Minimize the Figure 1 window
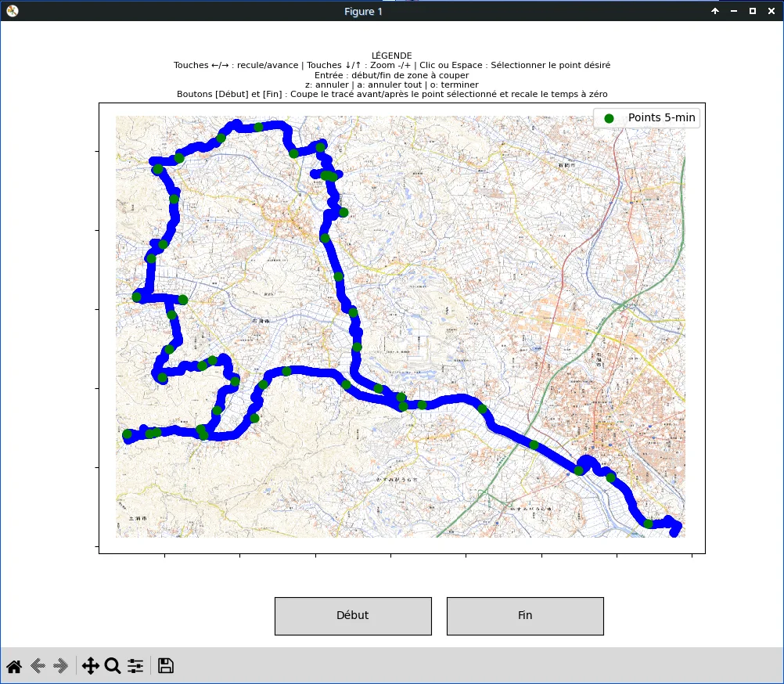This screenshot has height=684, width=784. [734, 11]
